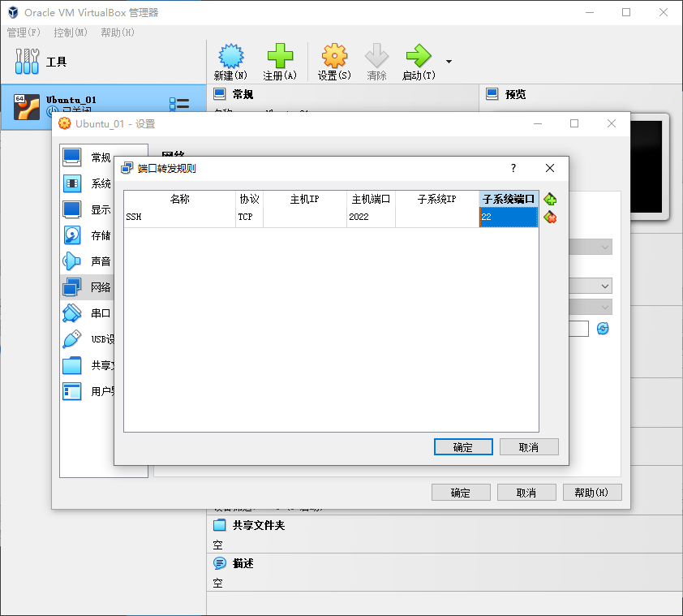This screenshot has height=616, width=683.
Task: Open the 帮助(H) menu
Action: pos(118,32)
